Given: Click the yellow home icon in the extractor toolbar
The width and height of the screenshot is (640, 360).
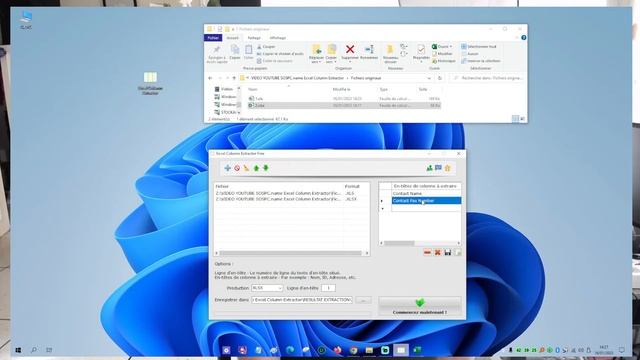Looking at the screenshot, I should pos(448,168).
